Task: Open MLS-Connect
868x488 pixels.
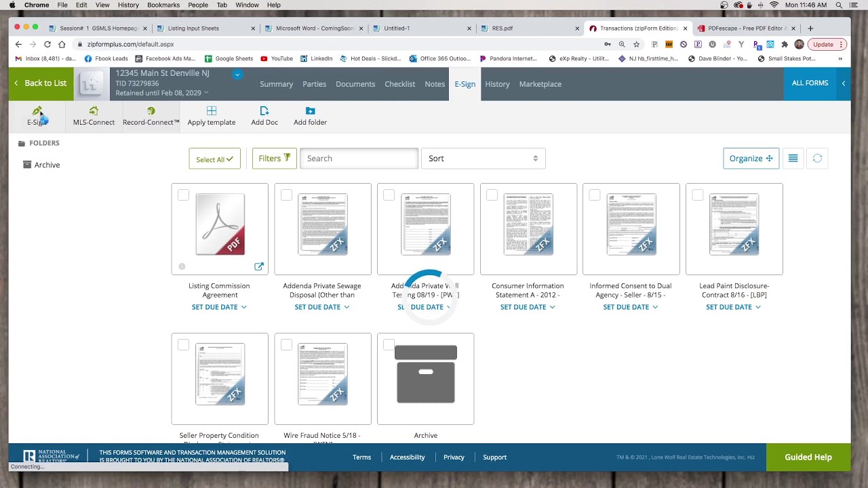Action: pyautogui.click(x=94, y=116)
